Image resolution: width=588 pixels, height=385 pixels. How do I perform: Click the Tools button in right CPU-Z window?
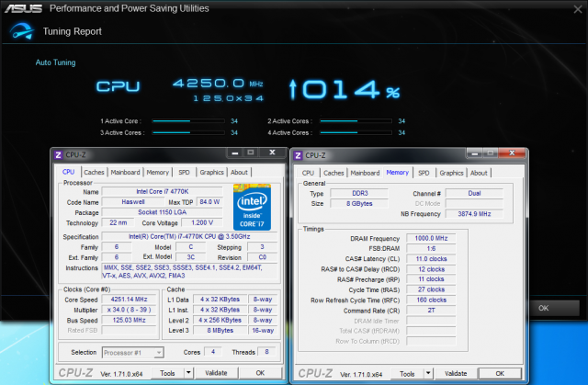coord(407,374)
